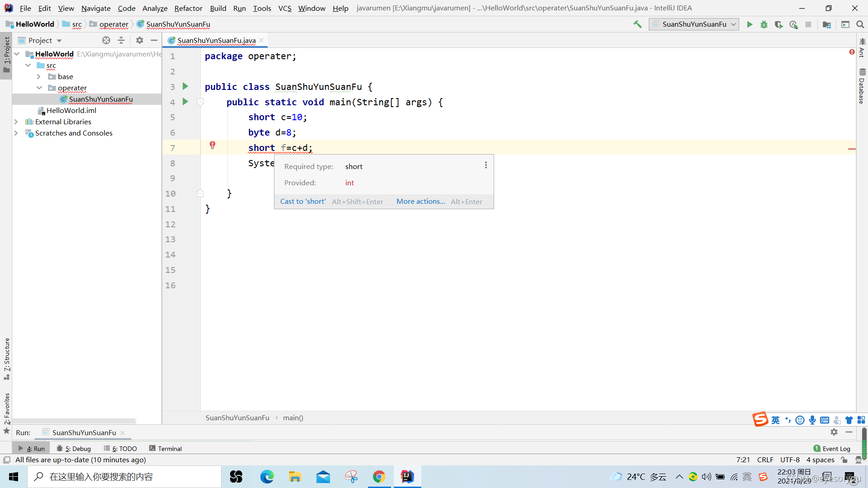Image resolution: width=868 pixels, height=488 pixels.
Task: Open the Refactor menu
Action: click(188, 8)
